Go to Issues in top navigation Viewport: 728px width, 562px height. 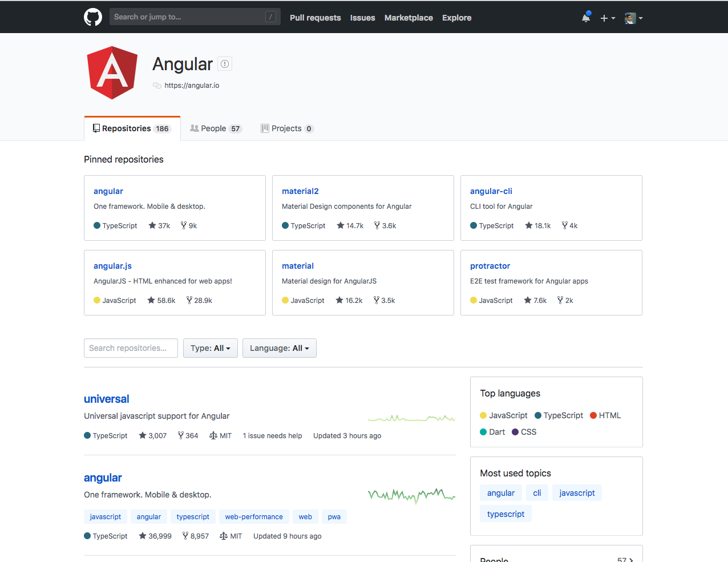coord(362,18)
